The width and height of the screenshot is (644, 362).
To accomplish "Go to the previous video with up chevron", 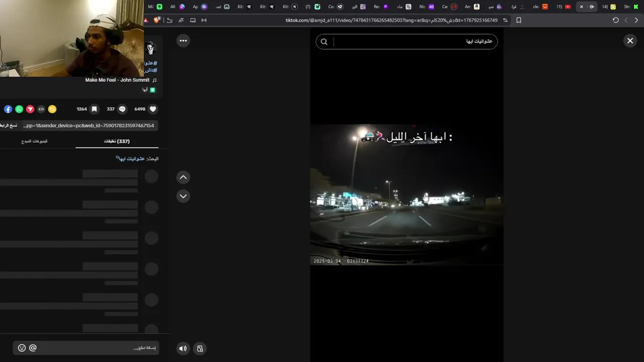I will coord(183,177).
